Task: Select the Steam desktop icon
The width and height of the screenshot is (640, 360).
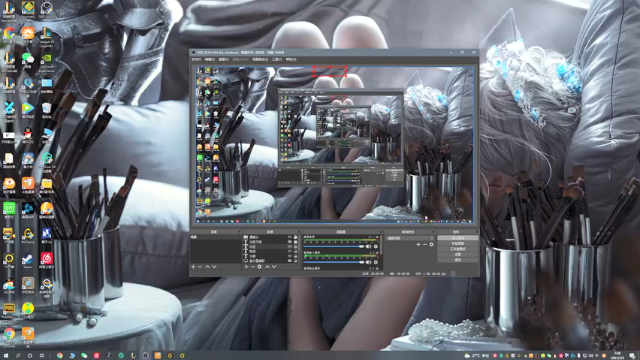Action: click(27, 261)
